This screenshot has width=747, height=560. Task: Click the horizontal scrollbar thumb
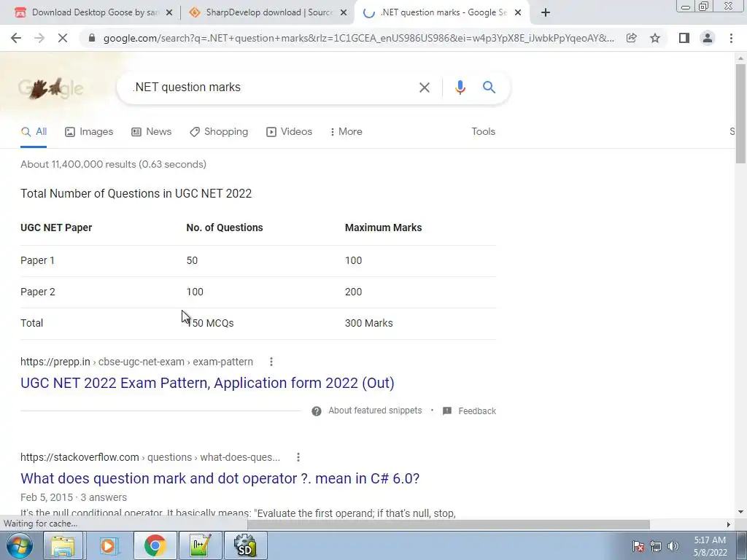coord(448,524)
